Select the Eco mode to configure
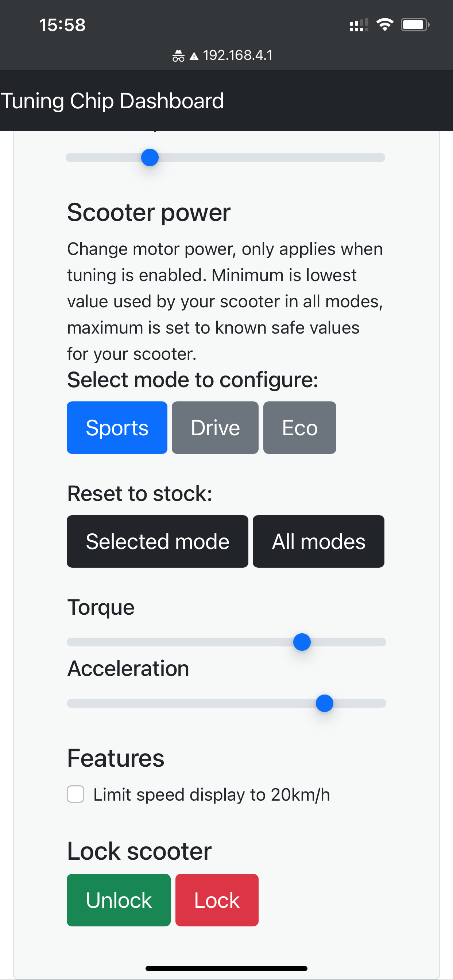This screenshot has width=453, height=980. tap(299, 427)
